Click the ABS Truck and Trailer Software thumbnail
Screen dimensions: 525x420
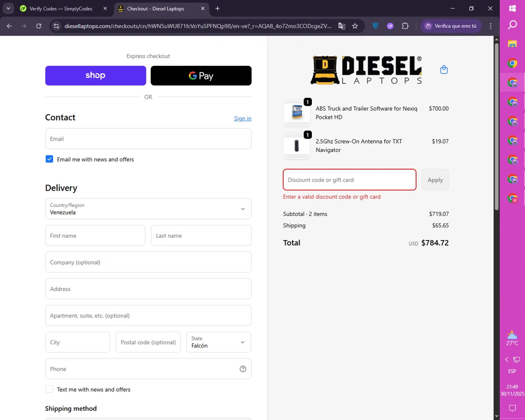296,113
